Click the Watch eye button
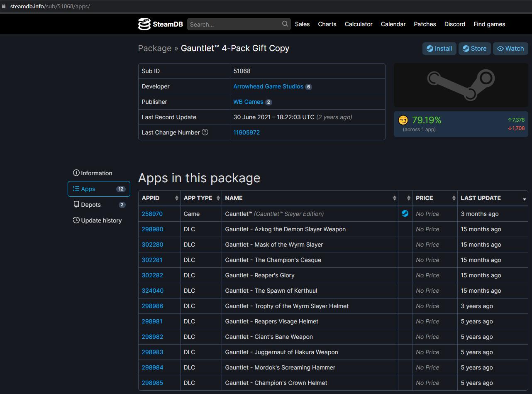 click(510, 49)
